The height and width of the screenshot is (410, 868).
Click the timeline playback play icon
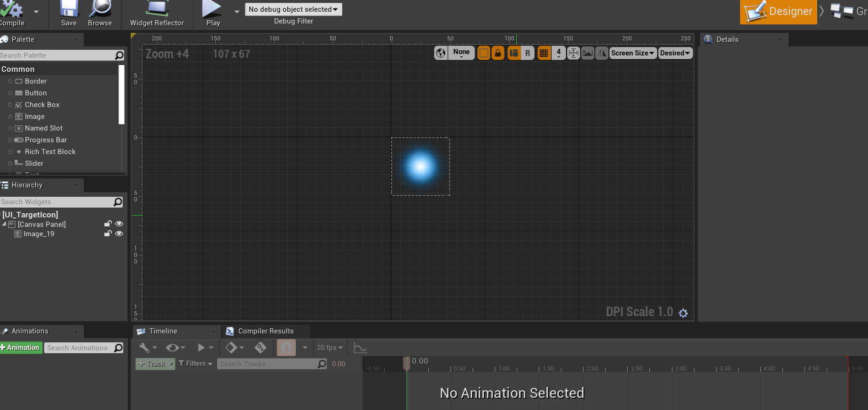tap(201, 348)
